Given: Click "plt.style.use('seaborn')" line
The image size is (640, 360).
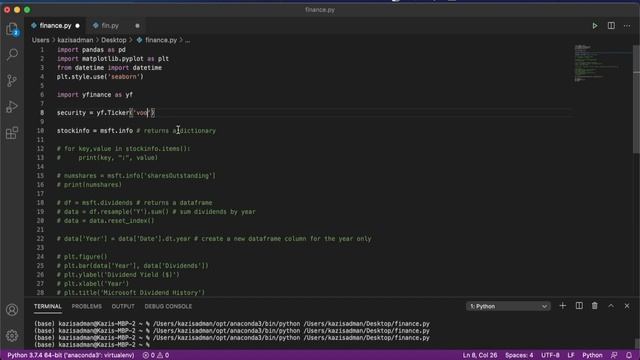Looking at the screenshot, I should [x=100, y=77].
